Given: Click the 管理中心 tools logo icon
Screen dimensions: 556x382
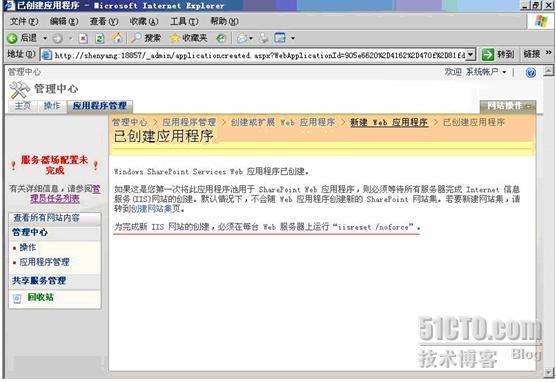Looking at the screenshot, I should pyautogui.click(x=19, y=90).
